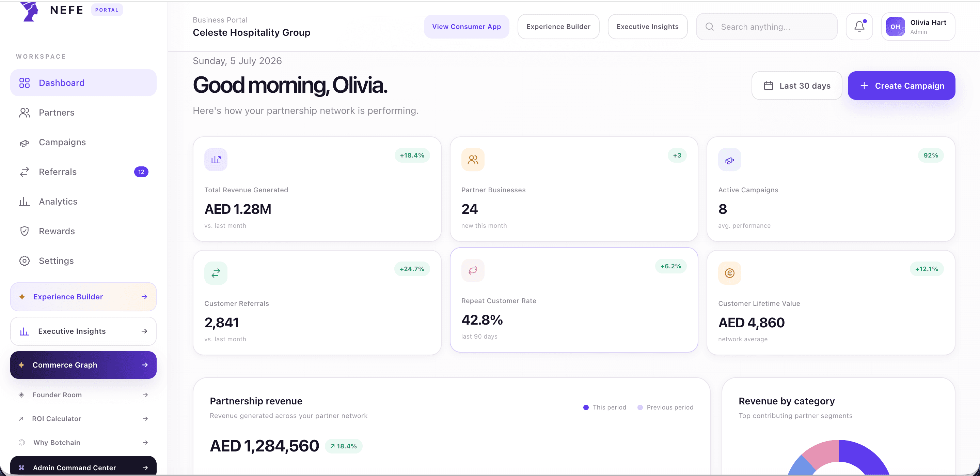
Task: Open the Last 30 days date range selector
Action: point(796,86)
